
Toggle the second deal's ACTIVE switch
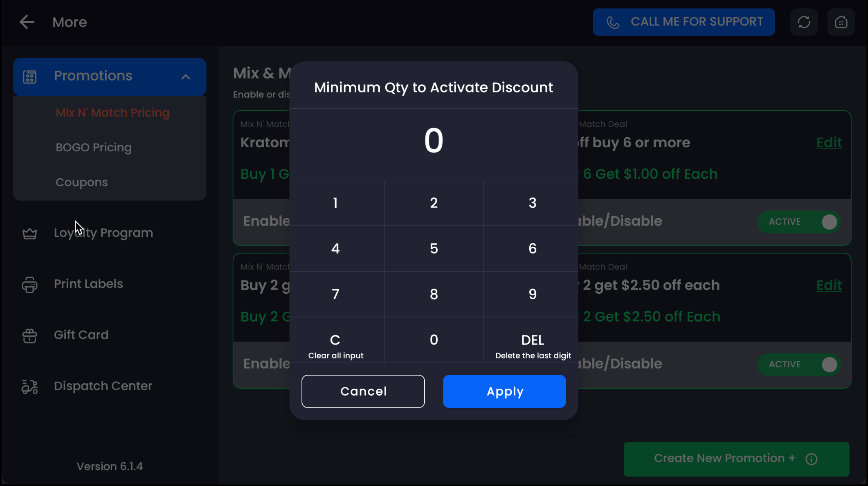(x=799, y=364)
